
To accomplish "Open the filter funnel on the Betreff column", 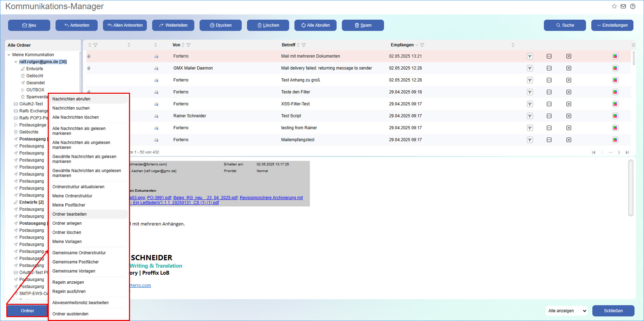I will [x=304, y=45].
